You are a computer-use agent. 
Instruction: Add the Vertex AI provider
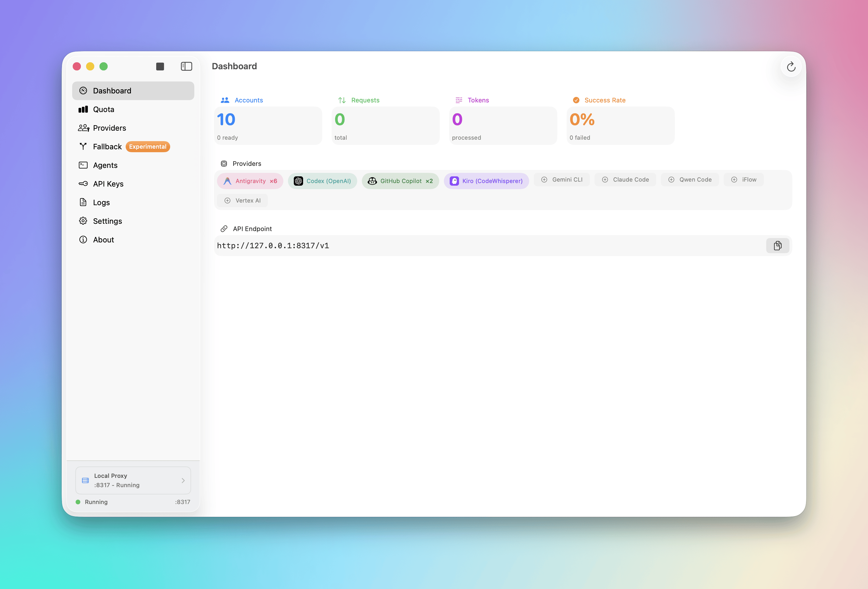(x=242, y=201)
